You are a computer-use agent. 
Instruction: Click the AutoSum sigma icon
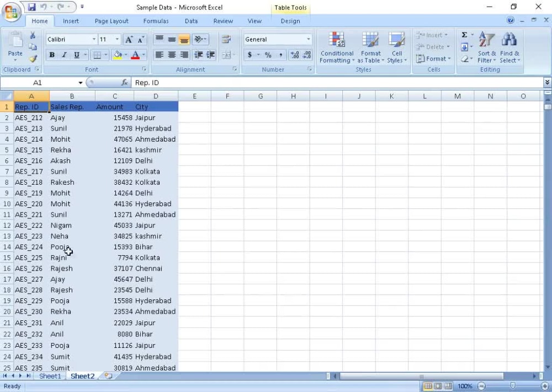coord(465,34)
